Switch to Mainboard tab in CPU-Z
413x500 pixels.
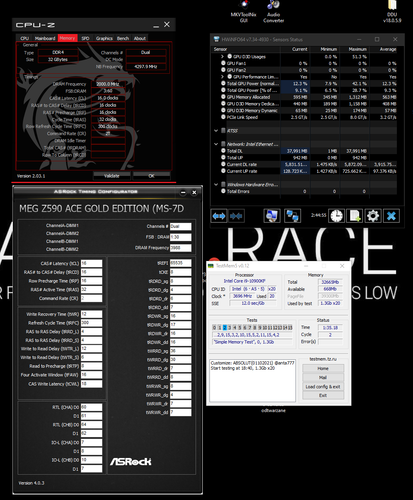pyautogui.click(x=45, y=38)
